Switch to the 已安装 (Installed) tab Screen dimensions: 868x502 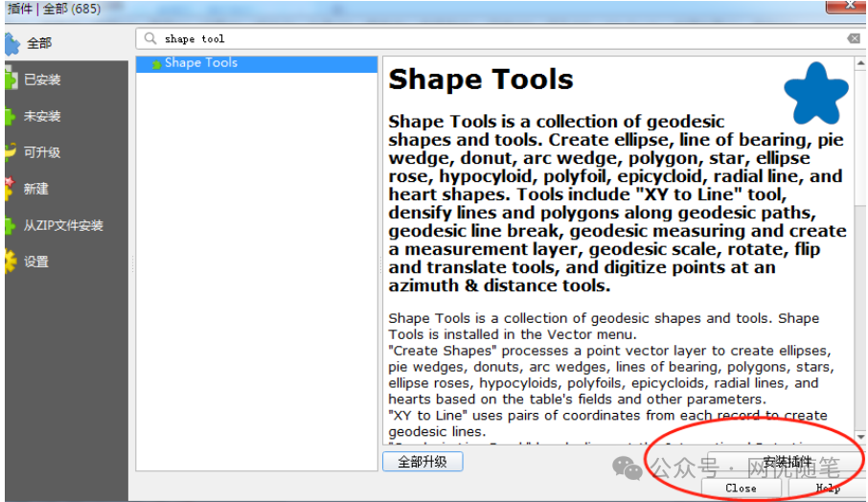(x=65, y=80)
